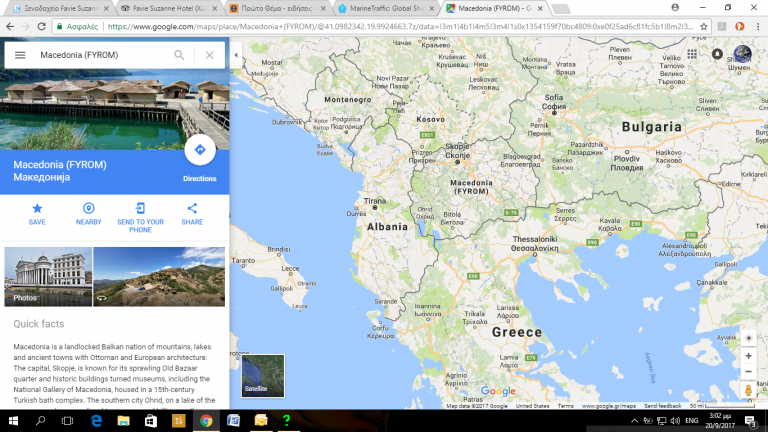Image resolution: width=768 pixels, height=432 pixels.
Task: Open Google notifications bell
Action: coord(717,54)
